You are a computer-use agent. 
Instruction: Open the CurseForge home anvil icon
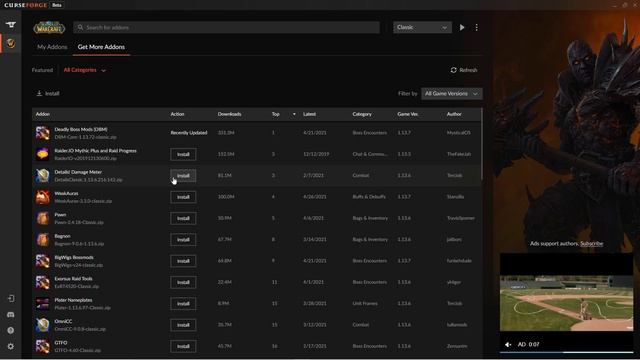(x=11, y=24)
